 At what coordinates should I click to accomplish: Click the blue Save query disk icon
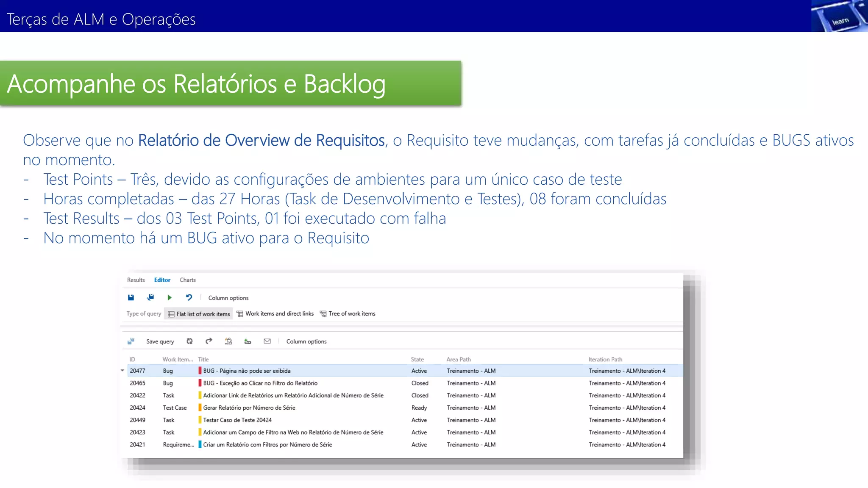click(131, 297)
